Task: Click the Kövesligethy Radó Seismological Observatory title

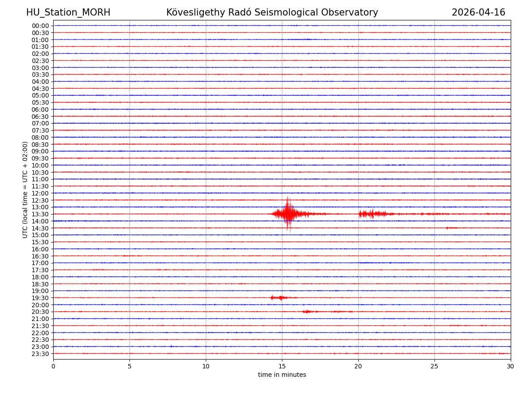Action: click(x=272, y=13)
